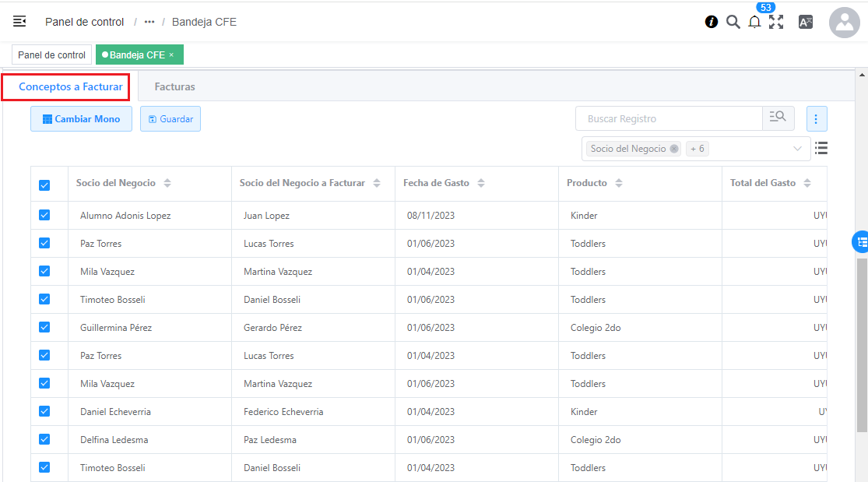This screenshot has width=868, height=482.
Task: Toggle fullscreen mode icon
Action: [x=776, y=23]
